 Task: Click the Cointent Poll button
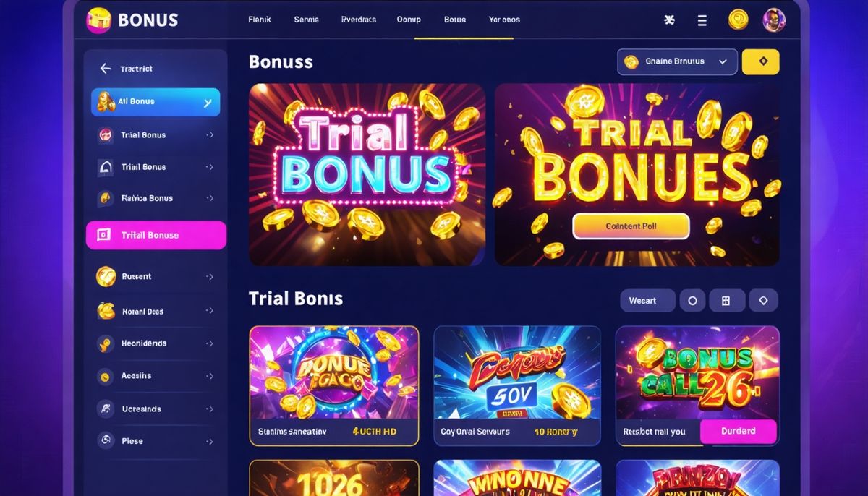click(x=631, y=226)
